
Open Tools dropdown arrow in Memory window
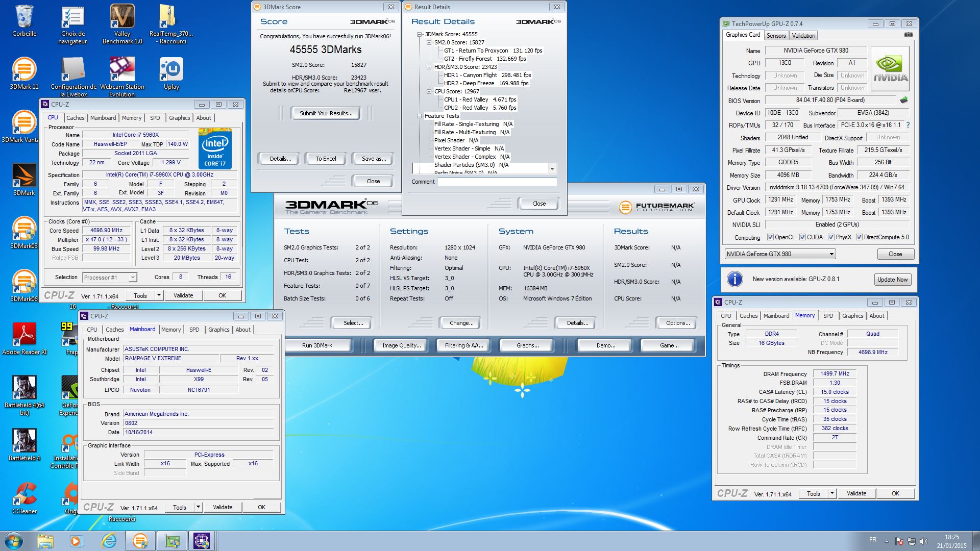tap(832, 493)
